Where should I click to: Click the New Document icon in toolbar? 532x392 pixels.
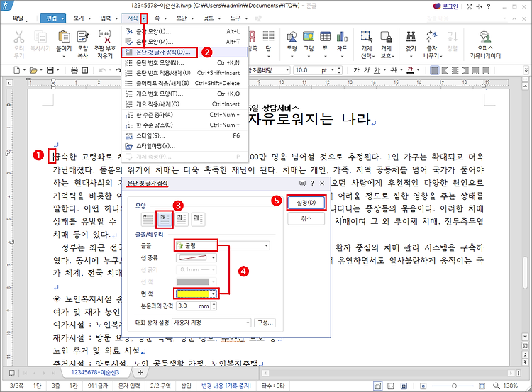tap(16, 70)
